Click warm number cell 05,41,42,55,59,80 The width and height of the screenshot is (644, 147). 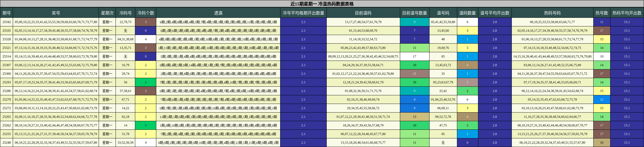443,22
